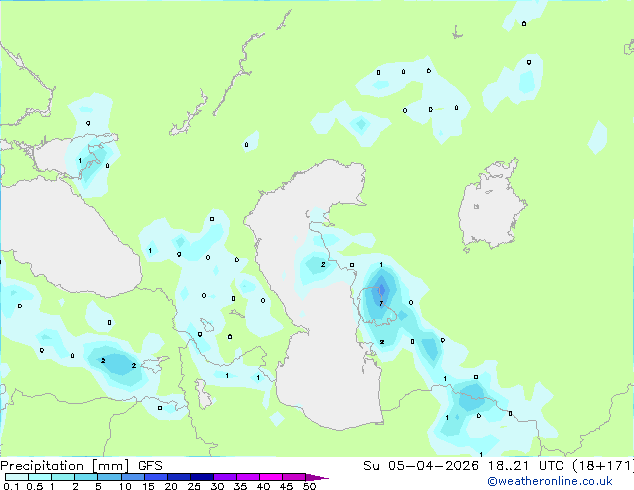Viewport: 634px width, 490px height.
Task: Click the "10" legend scale label
Action: [x=125, y=486]
